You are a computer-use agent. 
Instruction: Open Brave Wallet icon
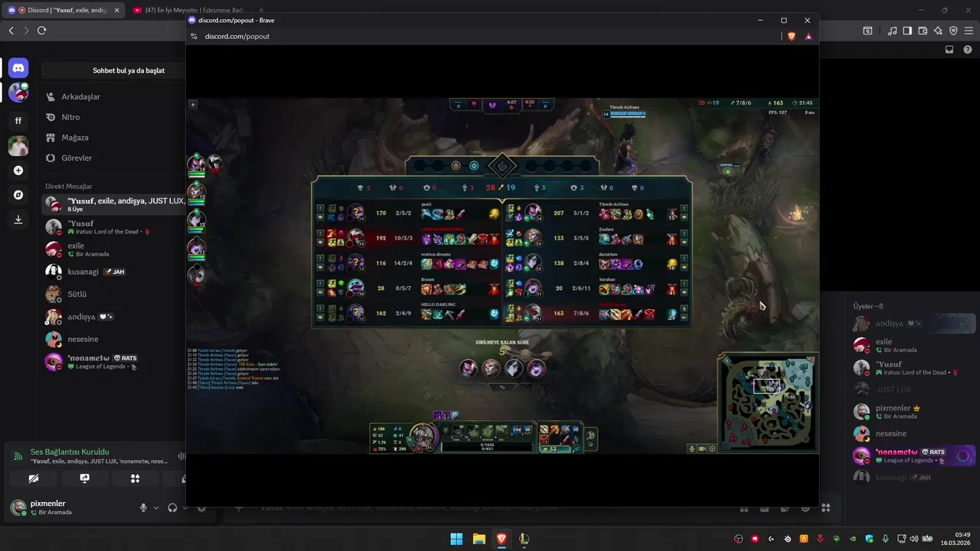pyautogui.click(x=923, y=31)
